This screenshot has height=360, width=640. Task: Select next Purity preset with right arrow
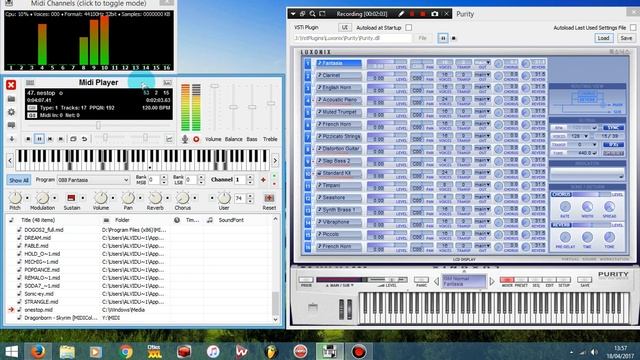point(491,281)
